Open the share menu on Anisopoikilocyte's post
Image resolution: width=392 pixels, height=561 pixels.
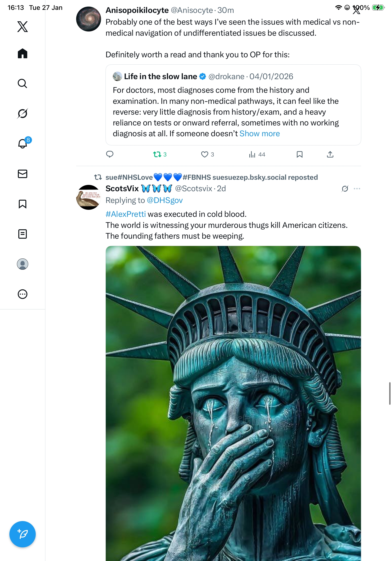point(330,154)
